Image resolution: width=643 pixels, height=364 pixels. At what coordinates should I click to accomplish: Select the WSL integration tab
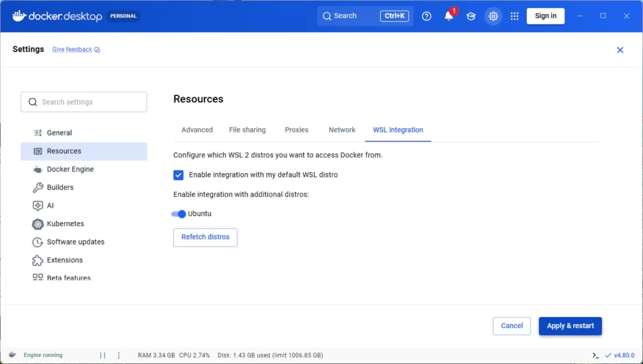tap(397, 130)
